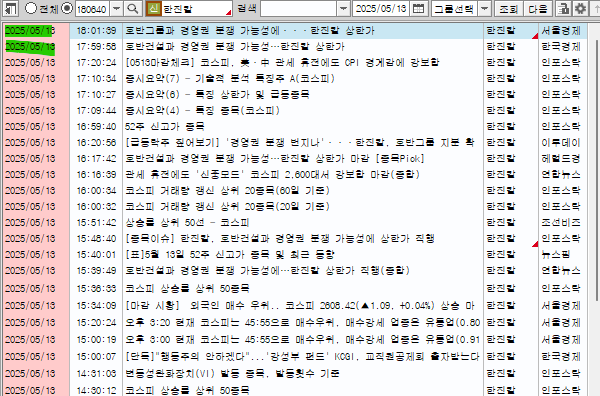The image size is (600, 396).
Task: Click source 조선비즈 in the 15:51:42 row
Action: tap(561, 223)
